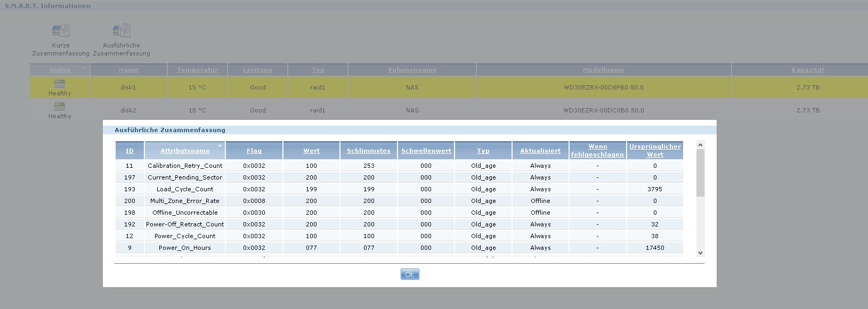Sort disks by Modellname column
The width and height of the screenshot is (868, 309).
[603, 70]
